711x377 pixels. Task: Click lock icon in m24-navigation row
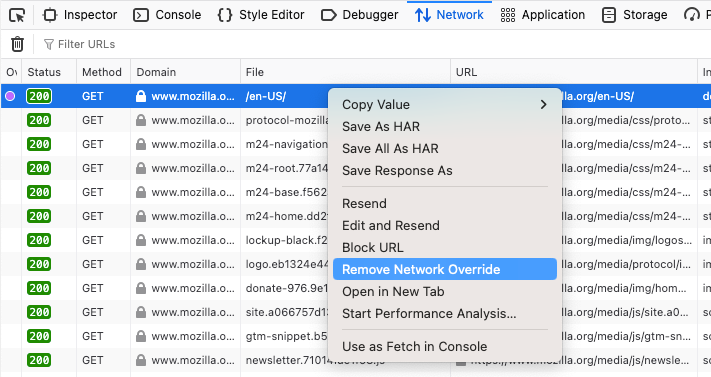141,144
